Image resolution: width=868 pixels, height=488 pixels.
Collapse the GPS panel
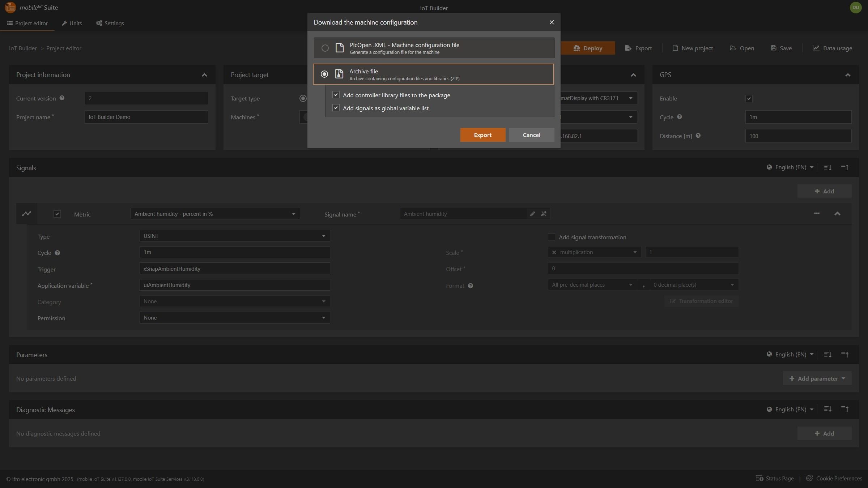[848, 75]
